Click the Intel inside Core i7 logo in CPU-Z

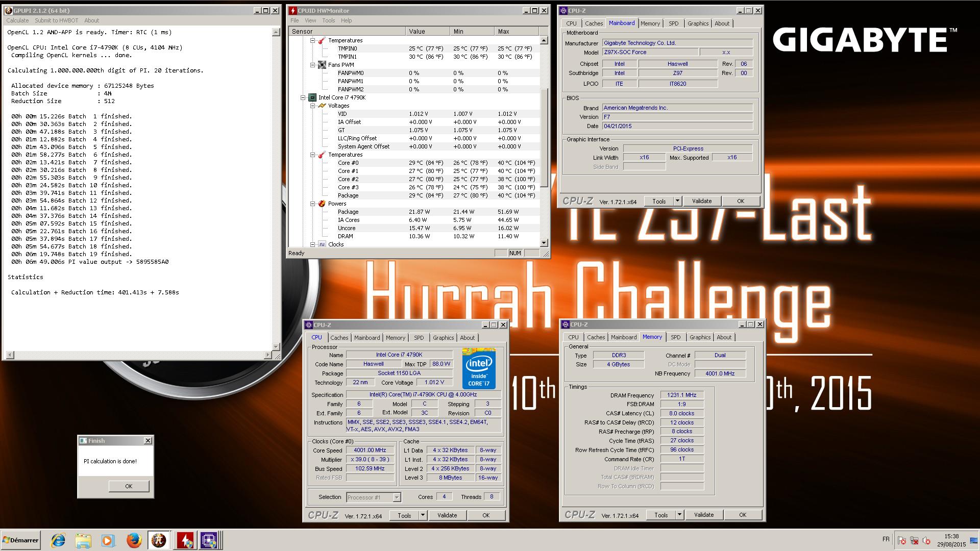[x=479, y=368]
